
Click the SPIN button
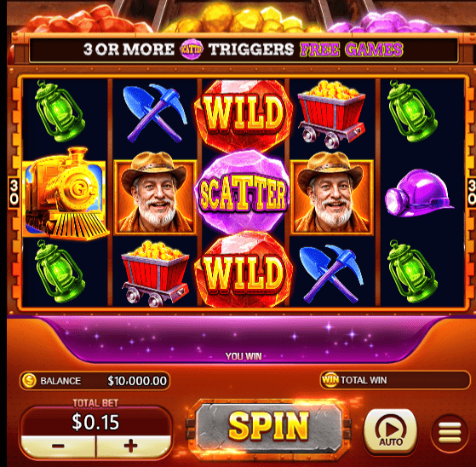click(269, 427)
